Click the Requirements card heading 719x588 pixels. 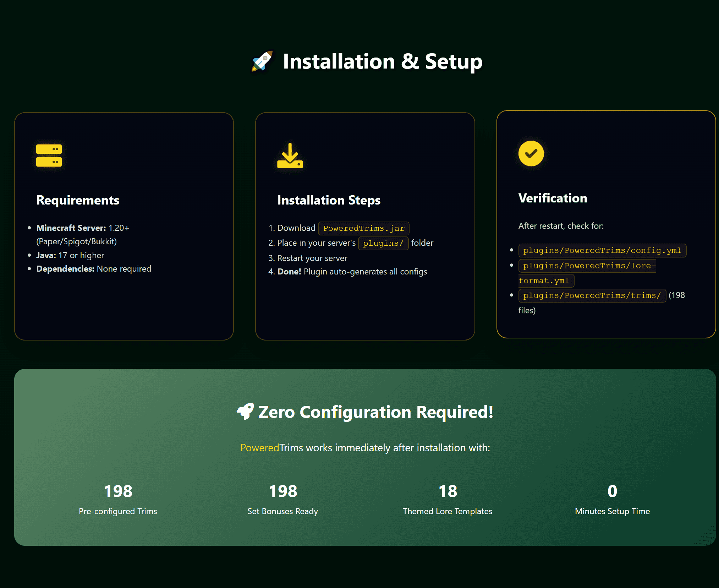[78, 200]
